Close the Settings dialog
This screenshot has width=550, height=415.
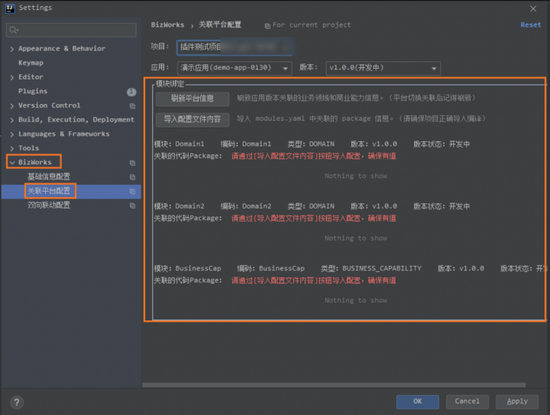click(x=533, y=9)
